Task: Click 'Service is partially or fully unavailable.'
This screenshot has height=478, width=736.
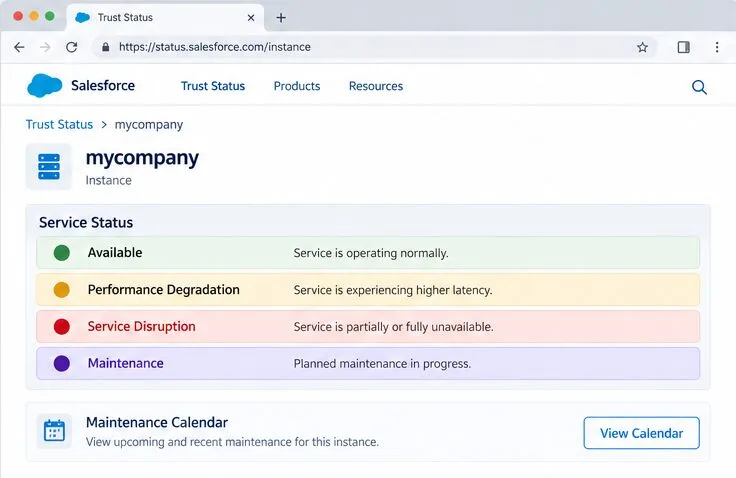Action: click(393, 327)
